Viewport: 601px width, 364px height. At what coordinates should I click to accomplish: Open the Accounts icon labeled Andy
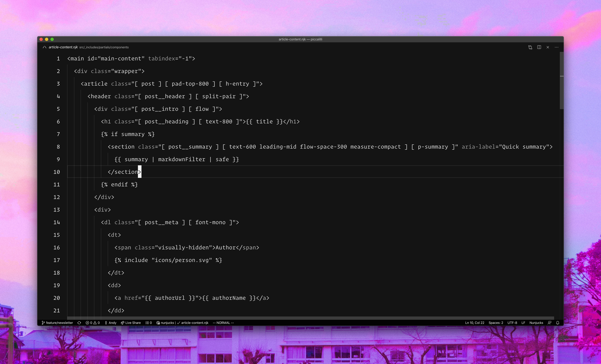110,323
